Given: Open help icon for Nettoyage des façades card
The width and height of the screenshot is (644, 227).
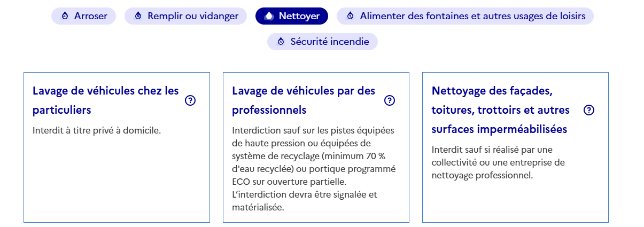Looking at the screenshot, I should click(x=589, y=110).
